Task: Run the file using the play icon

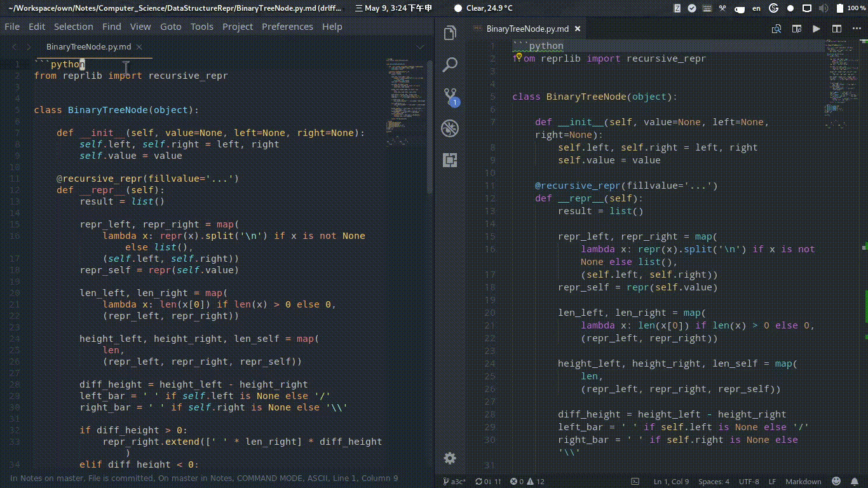Action: click(x=816, y=29)
